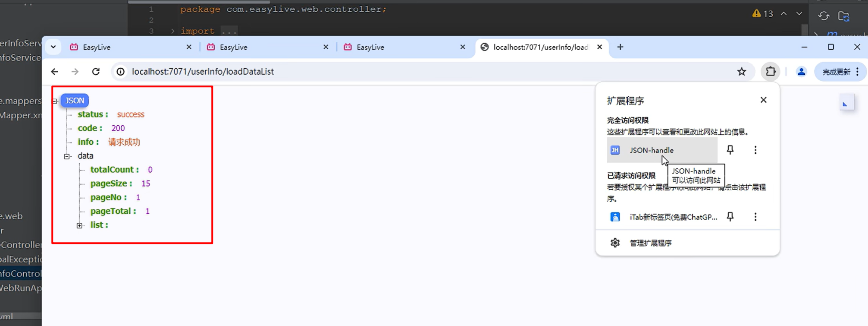Image resolution: width=868 pixels, height=326 pixels.
Task: Click the browser back arrow
Action: click(x=54, y=72)
